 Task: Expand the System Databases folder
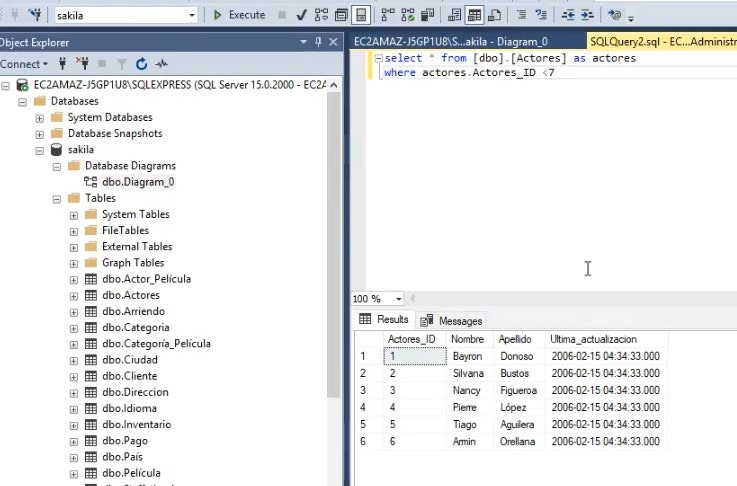pos(39,118)
